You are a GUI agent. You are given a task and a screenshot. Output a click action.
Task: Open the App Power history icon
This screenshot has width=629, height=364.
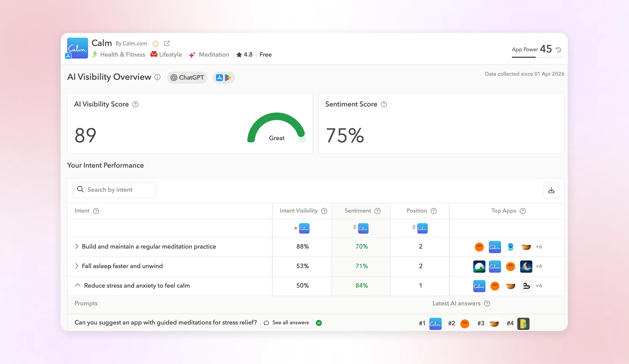pos(559,49)
